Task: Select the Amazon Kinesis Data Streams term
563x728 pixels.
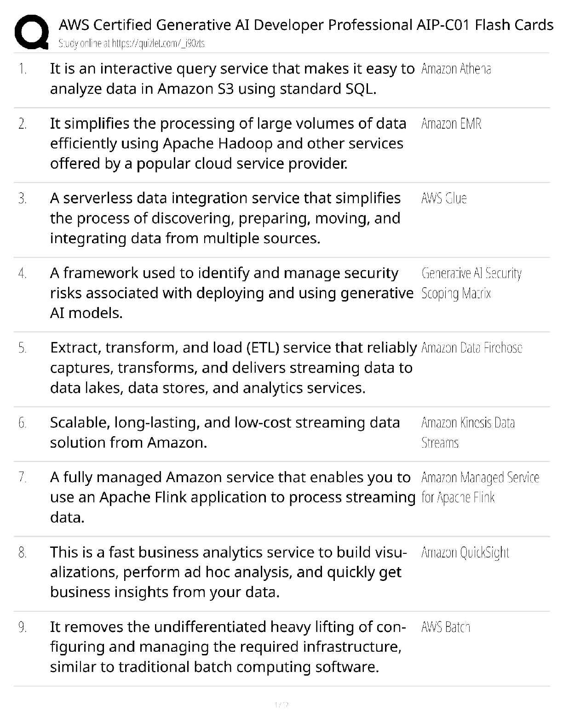Action: click(x=468, y=432)
